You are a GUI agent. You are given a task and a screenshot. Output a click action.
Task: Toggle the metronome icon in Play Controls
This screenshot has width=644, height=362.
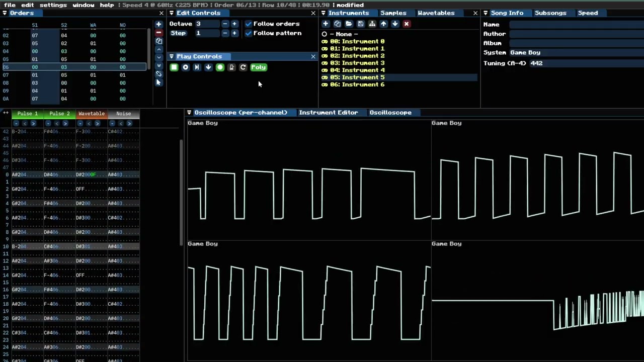(x=231, y=67)
